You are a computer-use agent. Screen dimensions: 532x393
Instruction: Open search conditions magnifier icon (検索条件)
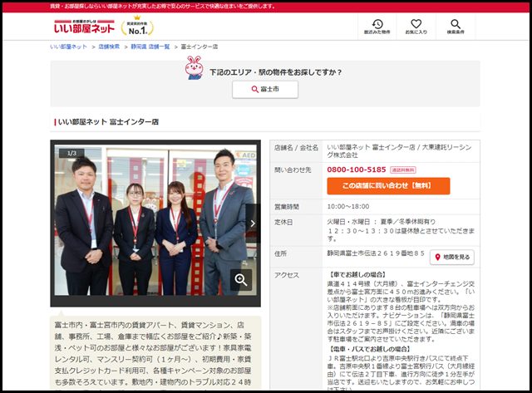tap(455, 27)
